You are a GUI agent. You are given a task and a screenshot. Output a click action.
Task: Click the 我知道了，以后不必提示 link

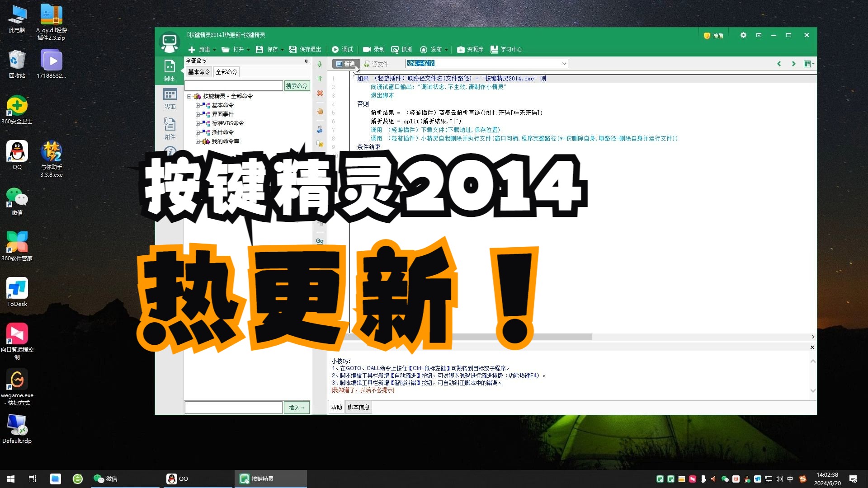[x=363, y=390]
